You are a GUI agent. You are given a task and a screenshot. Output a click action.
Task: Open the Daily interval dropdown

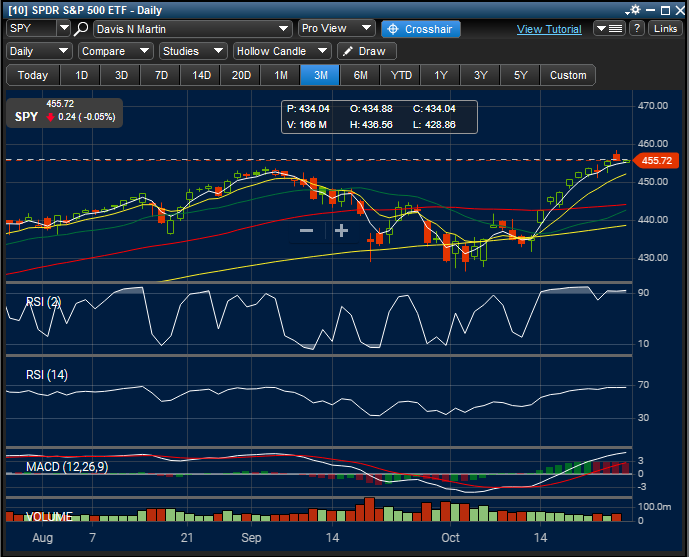click(39, 51)
